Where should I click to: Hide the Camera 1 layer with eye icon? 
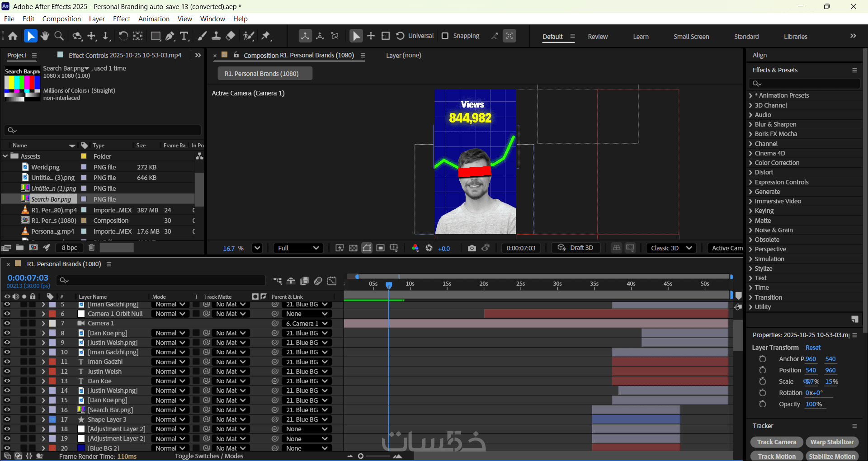click(x=7, y=323)
